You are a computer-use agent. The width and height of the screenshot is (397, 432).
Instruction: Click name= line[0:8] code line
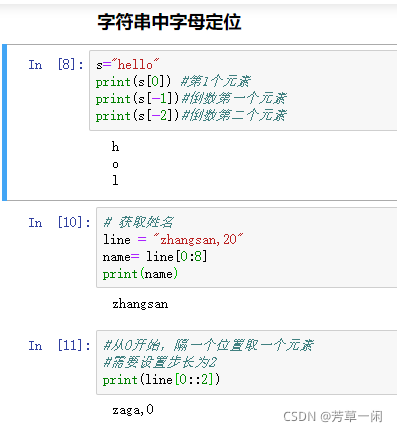(155, 256)
